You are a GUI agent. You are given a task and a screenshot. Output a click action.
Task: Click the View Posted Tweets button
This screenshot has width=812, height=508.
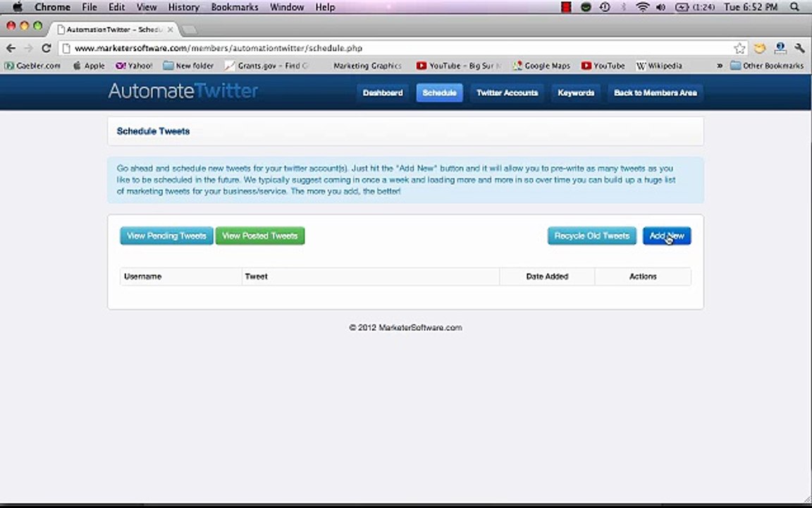click(260, 236)
